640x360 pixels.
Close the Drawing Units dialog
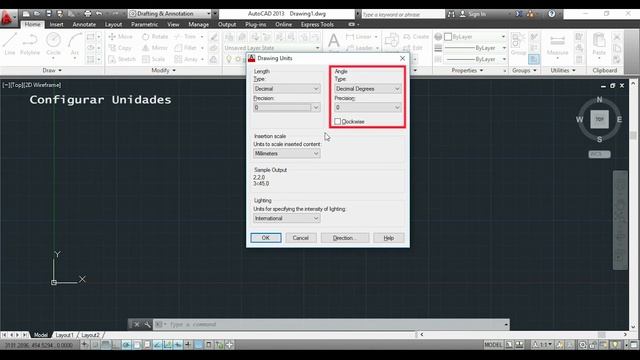(402, 58)
